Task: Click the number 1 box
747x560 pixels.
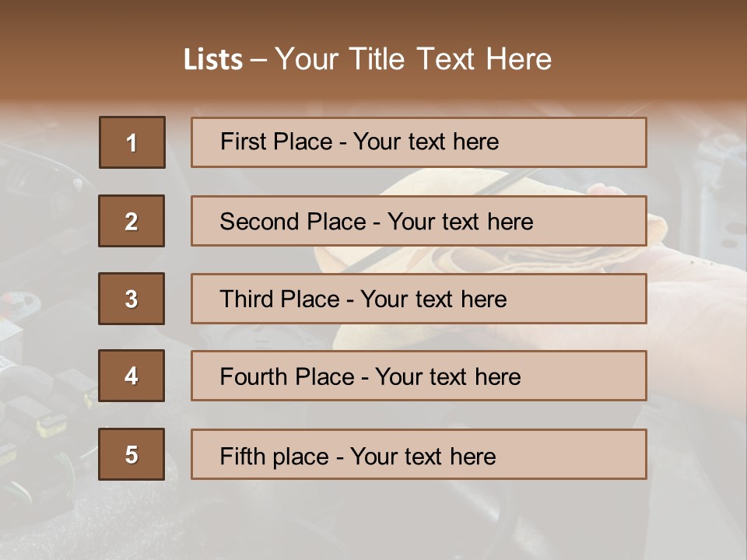Action: 132,142
